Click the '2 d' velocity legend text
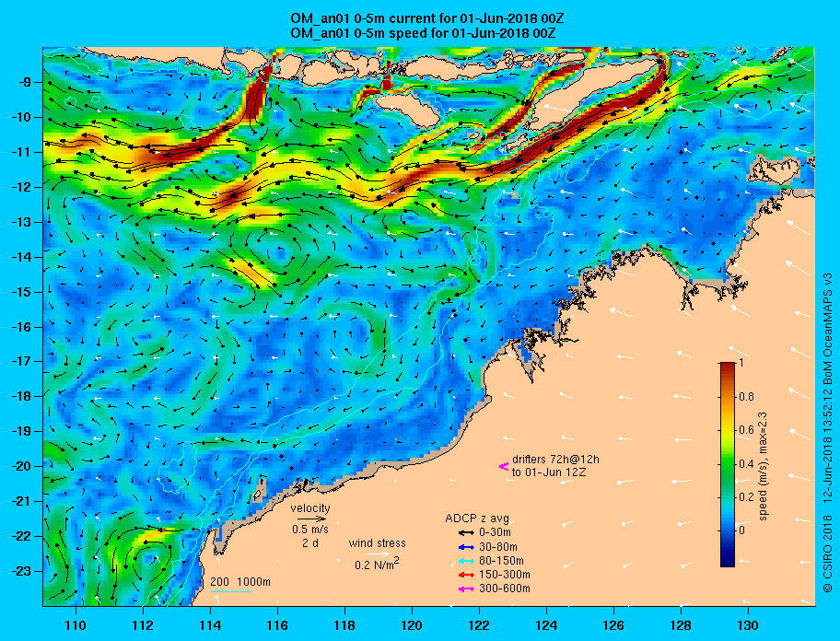840x641 pixels. (309, 542)
